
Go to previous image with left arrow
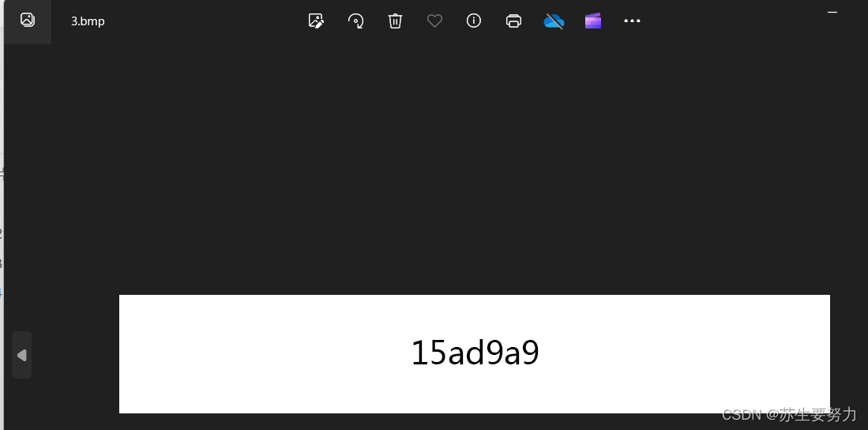21,355
